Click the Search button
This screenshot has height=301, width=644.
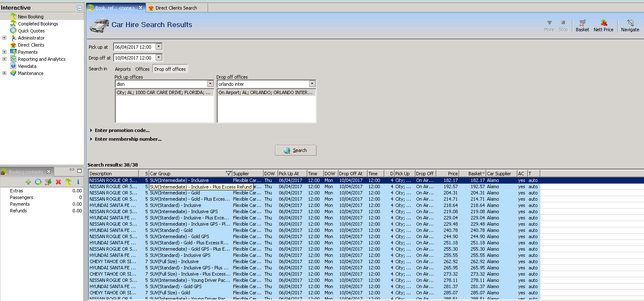click(x=295, y=150)
